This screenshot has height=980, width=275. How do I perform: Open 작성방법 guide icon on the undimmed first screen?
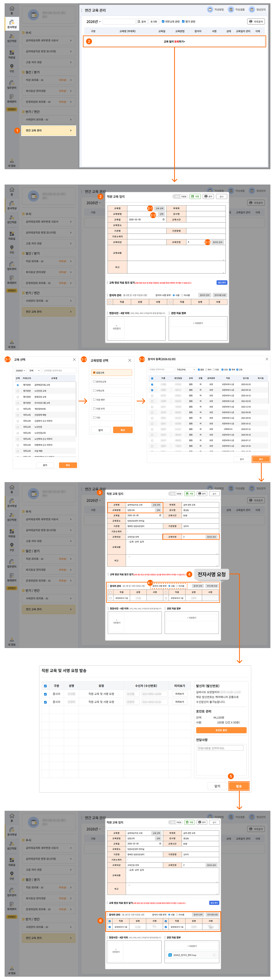tap(210, 9)
